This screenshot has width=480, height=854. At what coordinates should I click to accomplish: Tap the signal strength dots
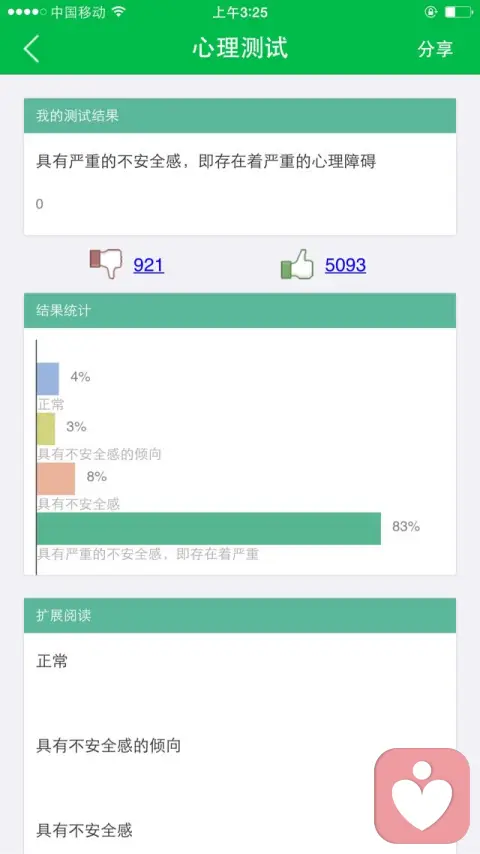[x=27, y=12]
